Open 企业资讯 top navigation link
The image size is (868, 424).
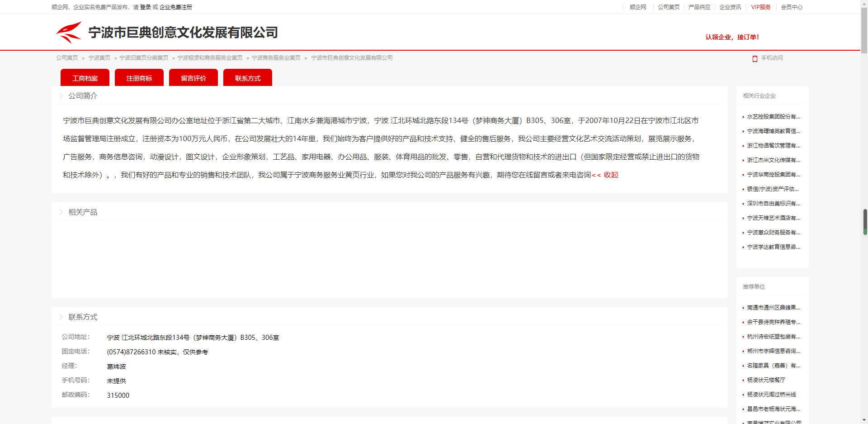tap(730, 7)
